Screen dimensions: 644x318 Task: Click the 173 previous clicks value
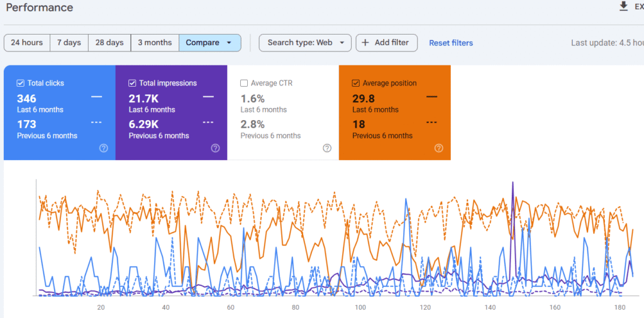pyautogui.click(x=26, y=124)
